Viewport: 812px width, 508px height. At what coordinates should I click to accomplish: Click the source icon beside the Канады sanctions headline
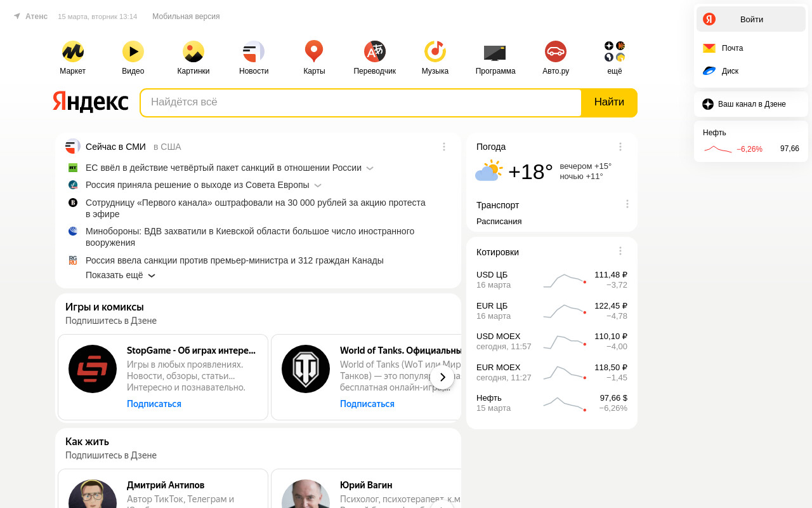73,260
